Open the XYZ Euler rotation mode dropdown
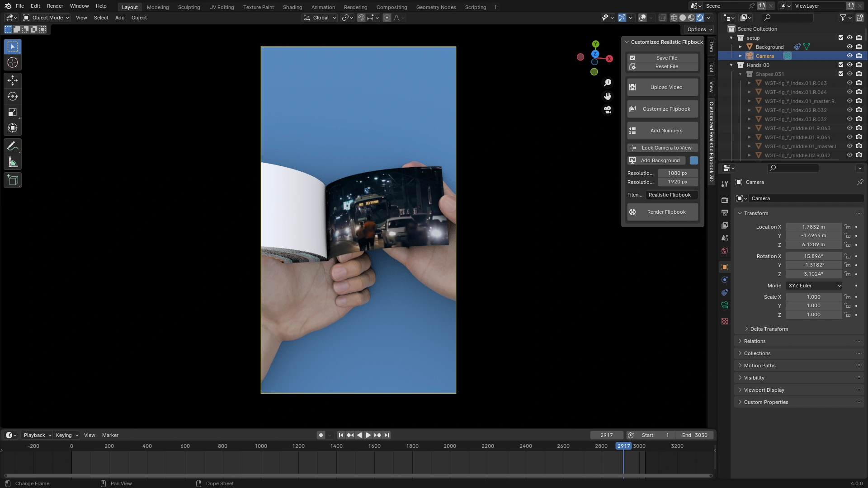Image resolution: width=868 pixels, height=488 pixels. pyautogui.click(x=814, y=286)
